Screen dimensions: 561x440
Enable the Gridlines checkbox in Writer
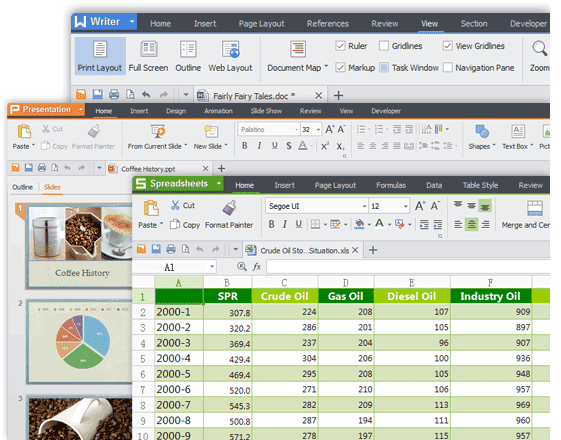(x=384, y=46)
